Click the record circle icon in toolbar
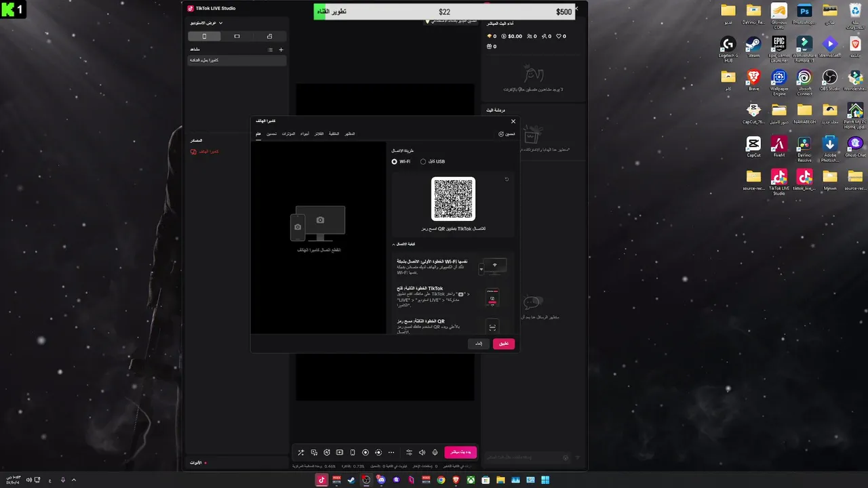Image resolution: width=868 pixels, height=488 pixels. [366, 452]
